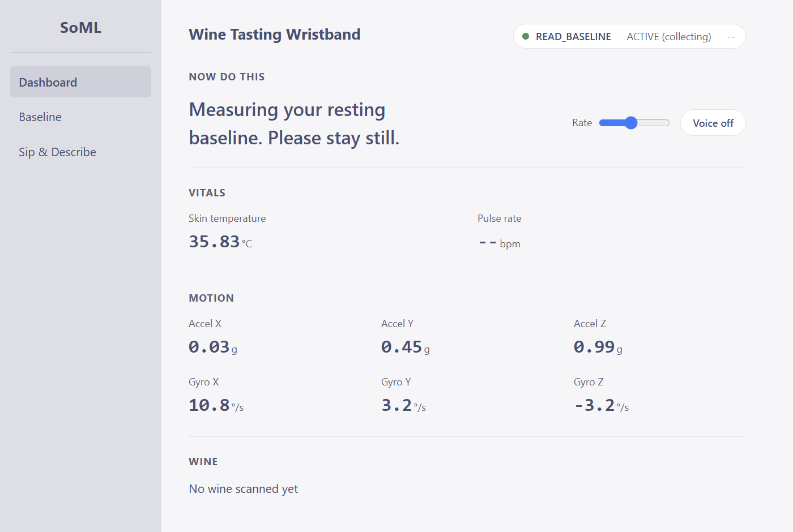
Task: Click the NOW DO THIS section label
Action: (x=227, y=77)
